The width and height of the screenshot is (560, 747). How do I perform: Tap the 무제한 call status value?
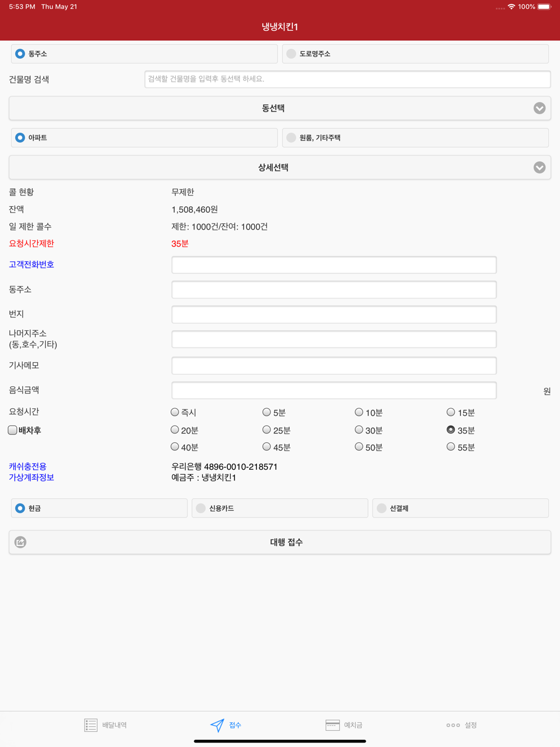click(183, 192)
